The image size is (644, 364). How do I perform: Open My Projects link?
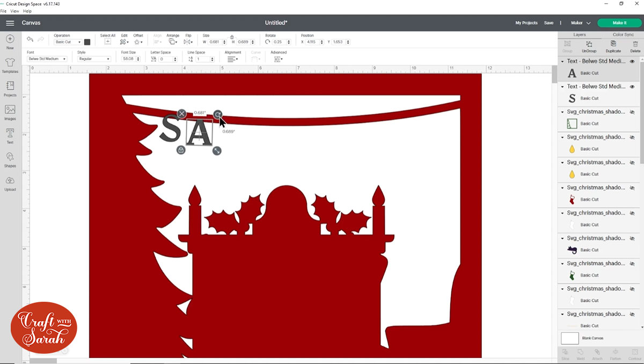526,23
